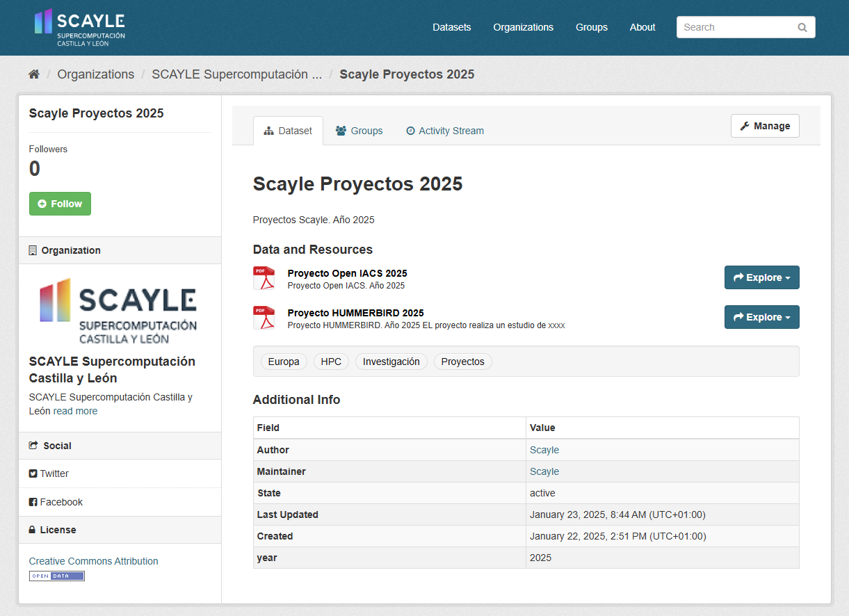Screen dimensions: 849x616
Task: Click the year value 2025 cell
Action: (x=662, y=558)
